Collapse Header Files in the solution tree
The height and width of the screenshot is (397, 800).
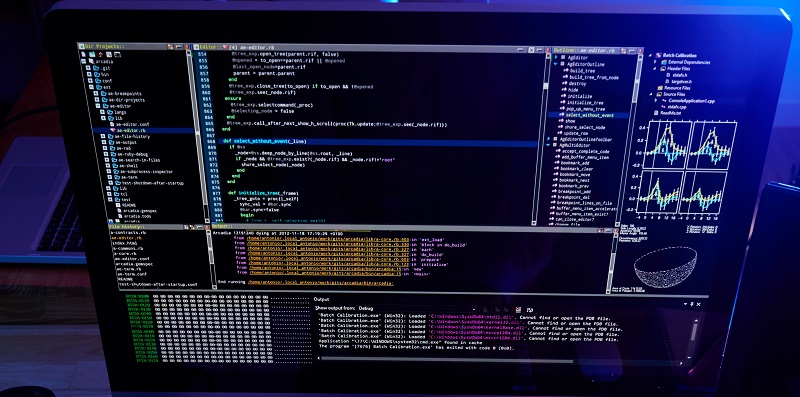pyautogui.click(x=655, y=68)
